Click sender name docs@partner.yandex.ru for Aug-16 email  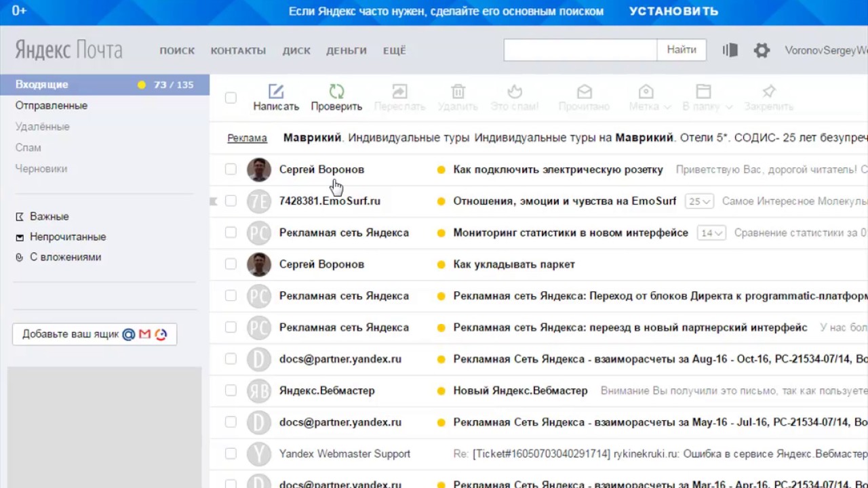pos(340,359)
